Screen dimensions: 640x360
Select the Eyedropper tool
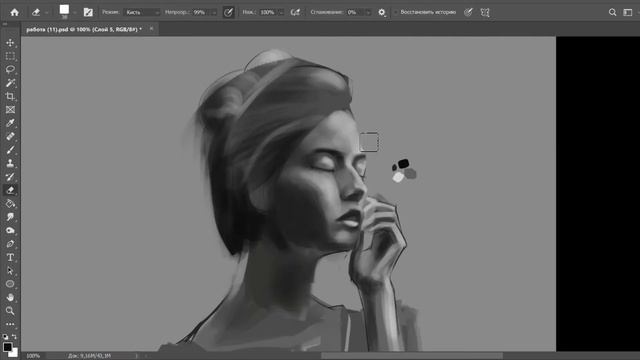pyautogui.click(x=10, y=123)
